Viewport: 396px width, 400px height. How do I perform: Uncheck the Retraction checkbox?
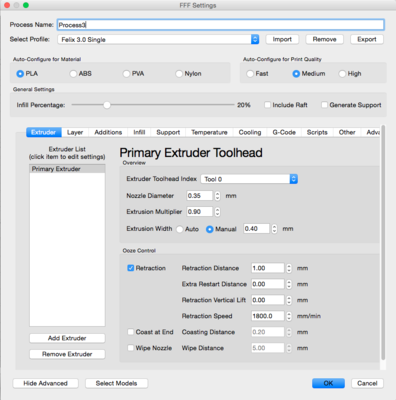pyautogui.click(x=131, y=268)
